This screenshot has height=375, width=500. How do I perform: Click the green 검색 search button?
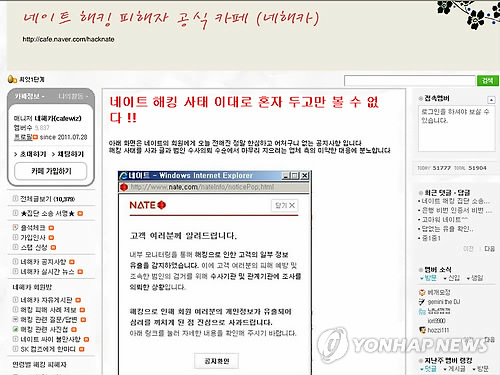[x=488, y=81]
